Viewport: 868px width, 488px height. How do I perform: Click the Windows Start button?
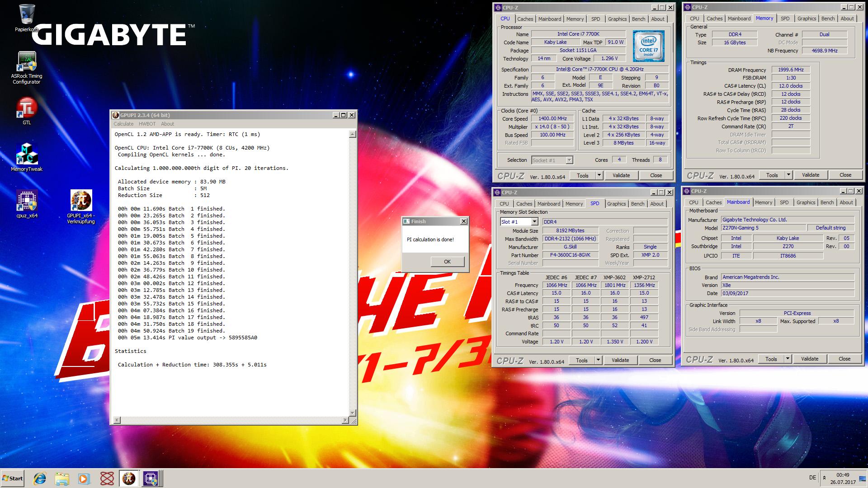pyautogui.click(x=12, y=479)
